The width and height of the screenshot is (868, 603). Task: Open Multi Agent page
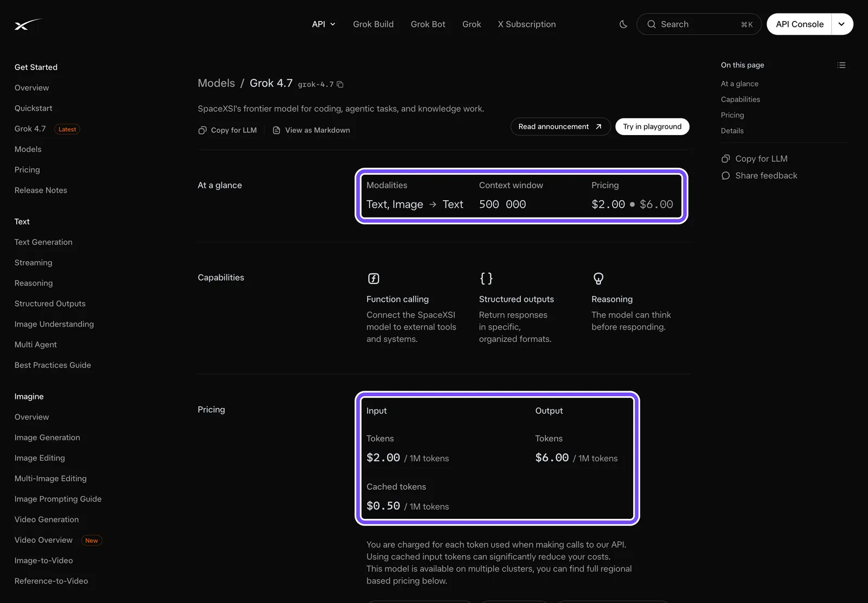coord(36,345)
